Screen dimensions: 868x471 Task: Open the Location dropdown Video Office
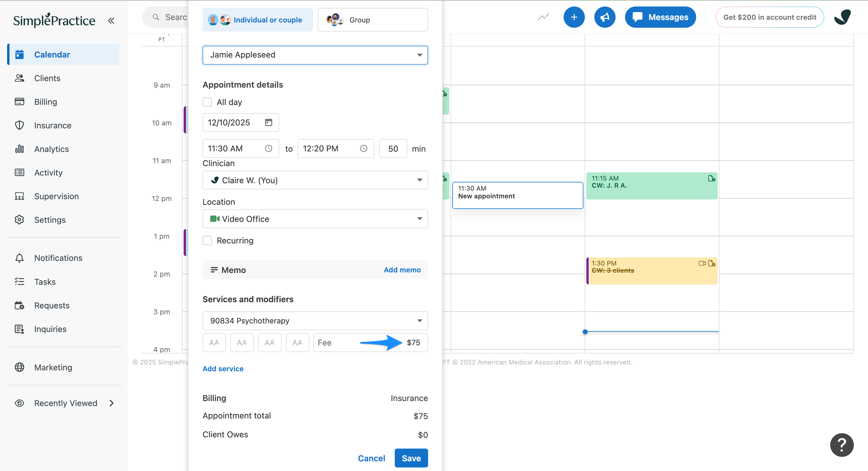point(315,219)
